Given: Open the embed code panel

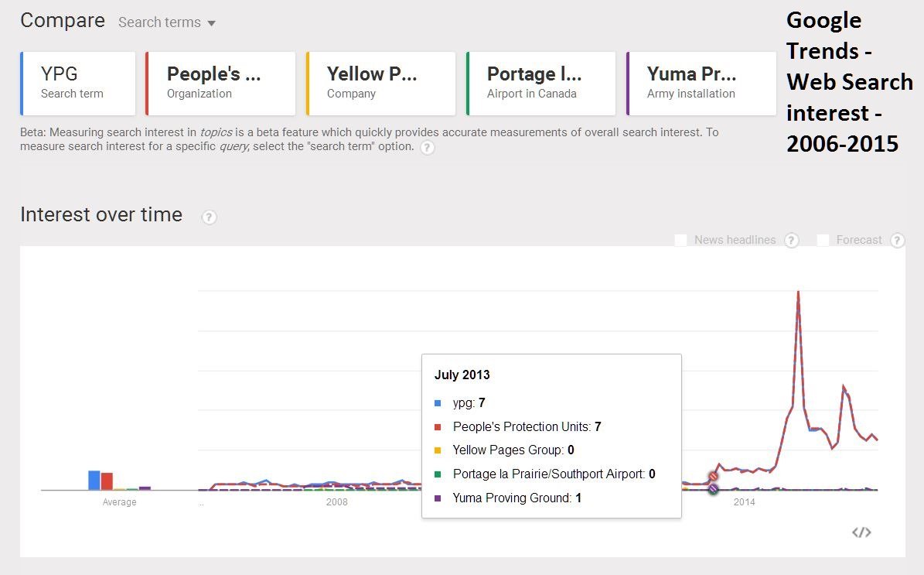Looking at the screenshot, I should (x=862, y=532).
